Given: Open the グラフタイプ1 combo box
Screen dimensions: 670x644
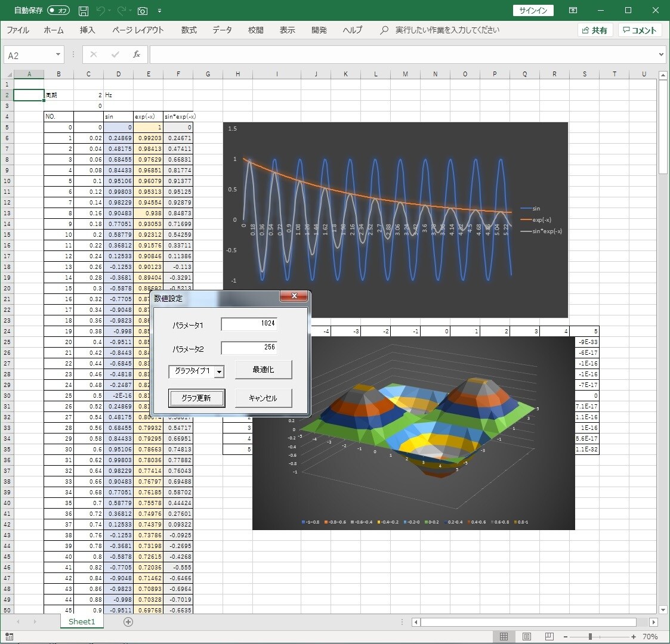Looking at the screenshot, I should tap(219, 371).
